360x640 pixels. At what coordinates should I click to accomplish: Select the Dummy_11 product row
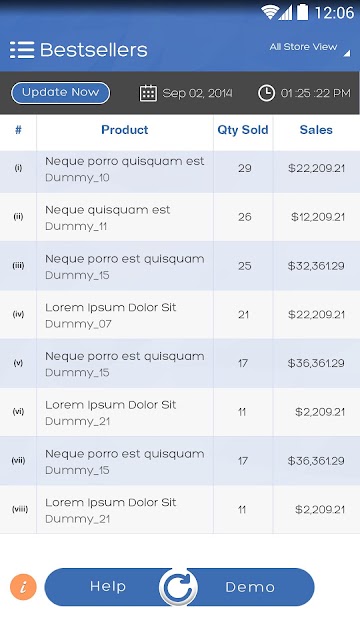(x=180, y=217)
